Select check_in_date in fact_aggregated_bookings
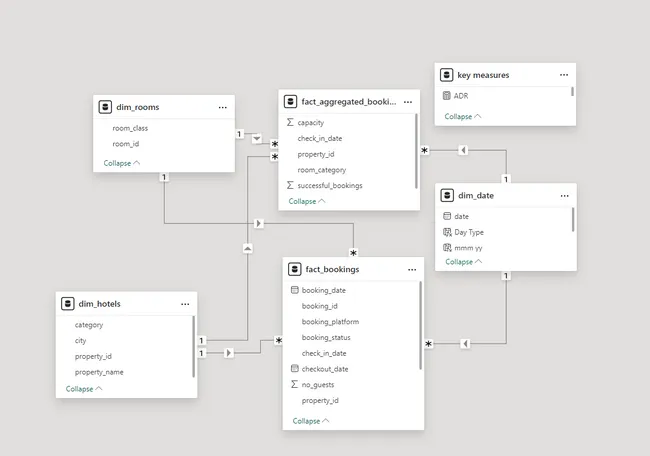 [320, 138]
